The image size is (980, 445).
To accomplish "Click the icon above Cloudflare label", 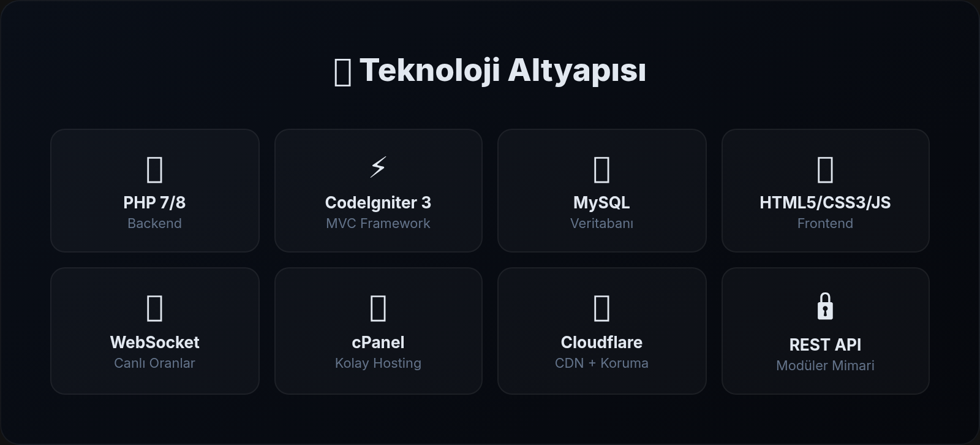I will 601,308.
